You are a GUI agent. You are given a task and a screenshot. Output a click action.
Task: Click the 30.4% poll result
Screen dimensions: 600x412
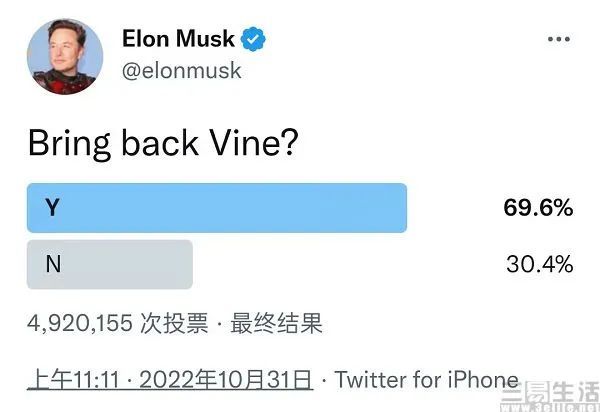(x=539, y=265)
